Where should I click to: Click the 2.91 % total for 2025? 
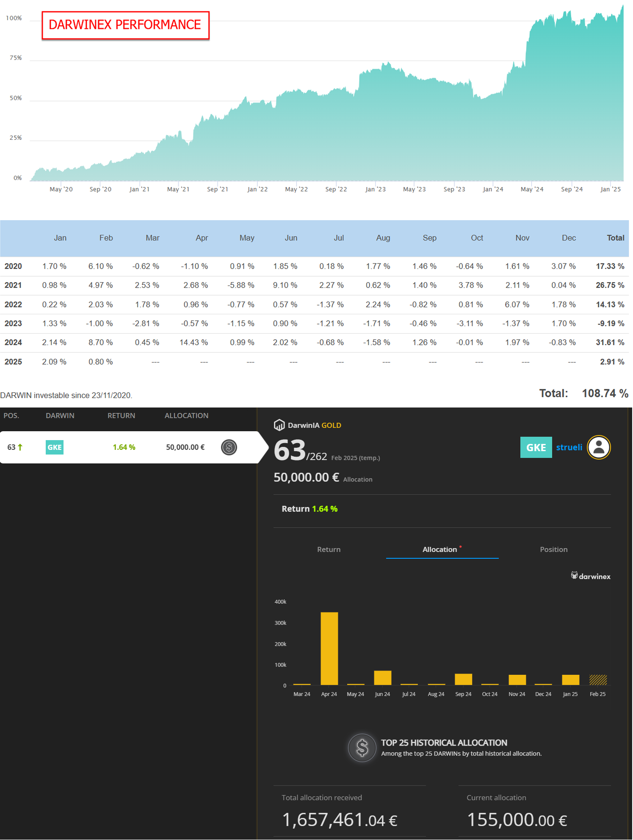click(x=612, y=362)
